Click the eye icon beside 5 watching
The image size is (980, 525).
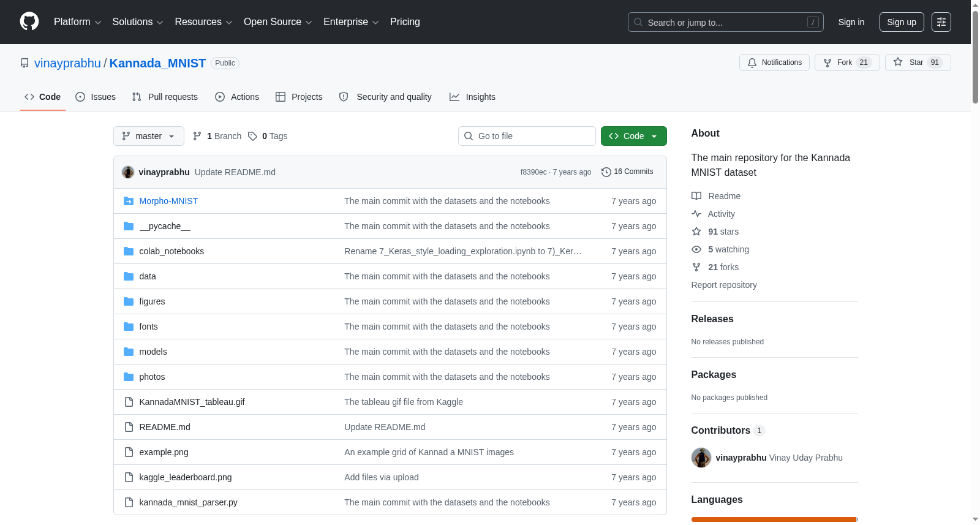tap(696, 249)
